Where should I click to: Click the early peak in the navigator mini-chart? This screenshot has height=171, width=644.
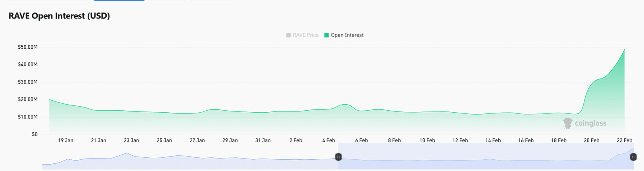(127, 153)
